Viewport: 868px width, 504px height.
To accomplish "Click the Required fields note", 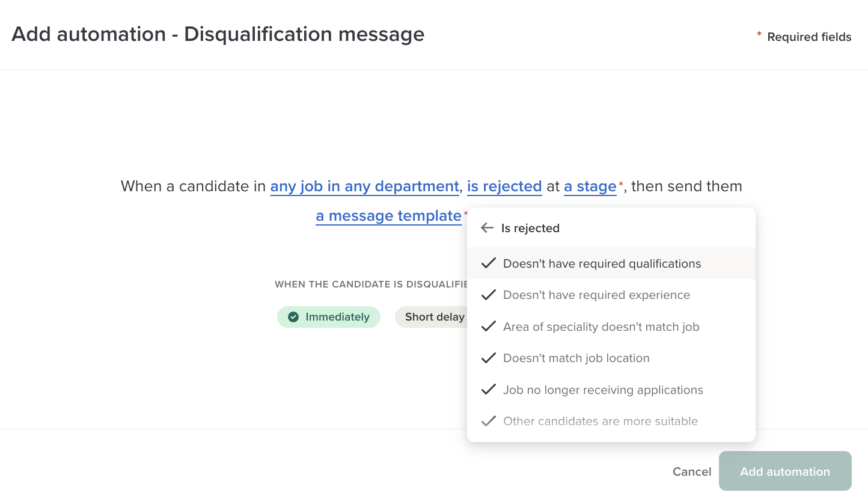I will click(809, 37).
